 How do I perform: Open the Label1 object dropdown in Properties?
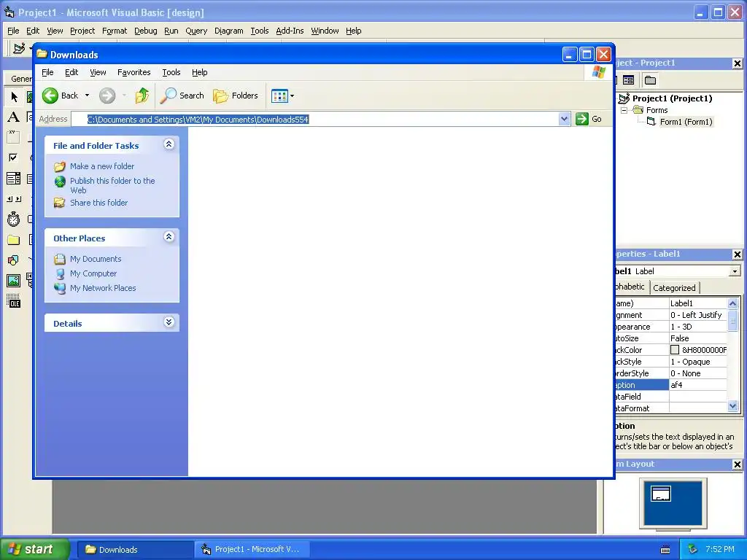735,271
